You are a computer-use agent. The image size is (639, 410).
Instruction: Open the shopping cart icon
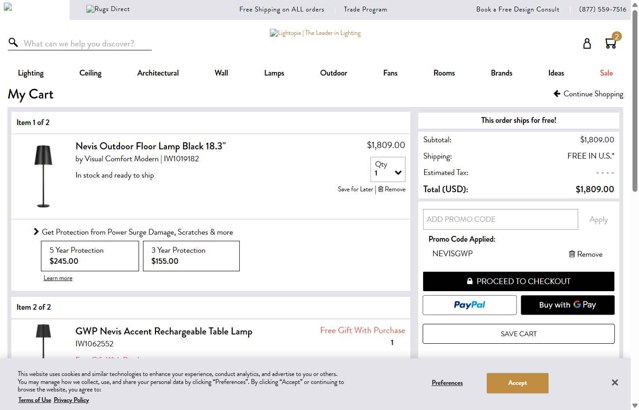(x=610, y=43)
